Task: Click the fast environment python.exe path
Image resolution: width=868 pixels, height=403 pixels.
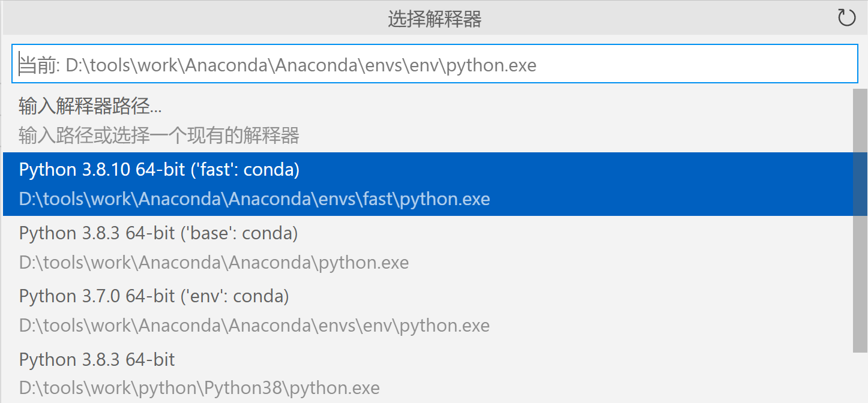Action: pos(254,198)
